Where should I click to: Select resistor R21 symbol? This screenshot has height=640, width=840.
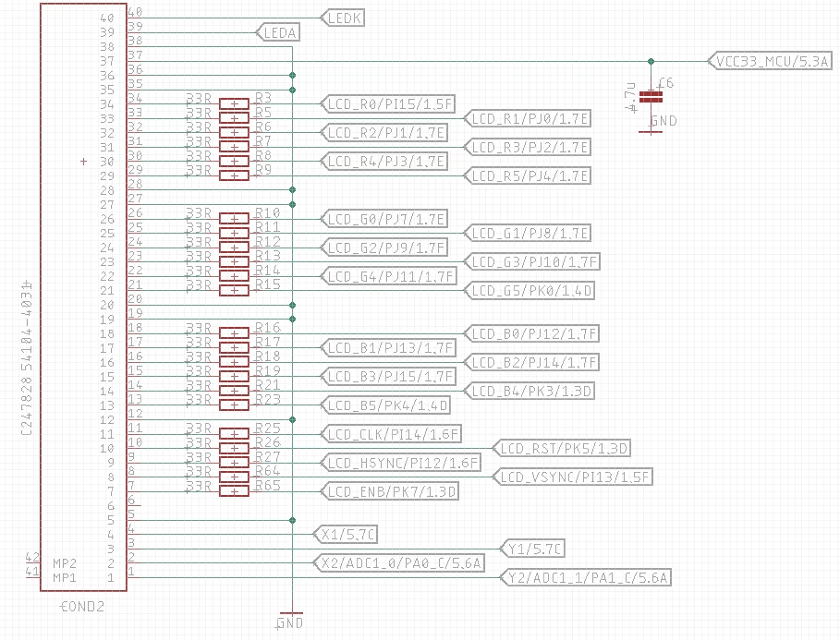[x=234, y=392]
